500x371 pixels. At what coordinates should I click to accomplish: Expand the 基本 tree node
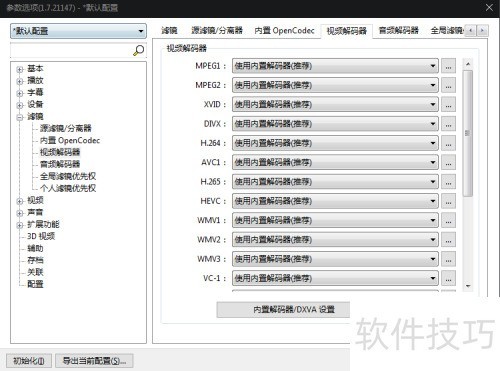(x=20, y=69)
